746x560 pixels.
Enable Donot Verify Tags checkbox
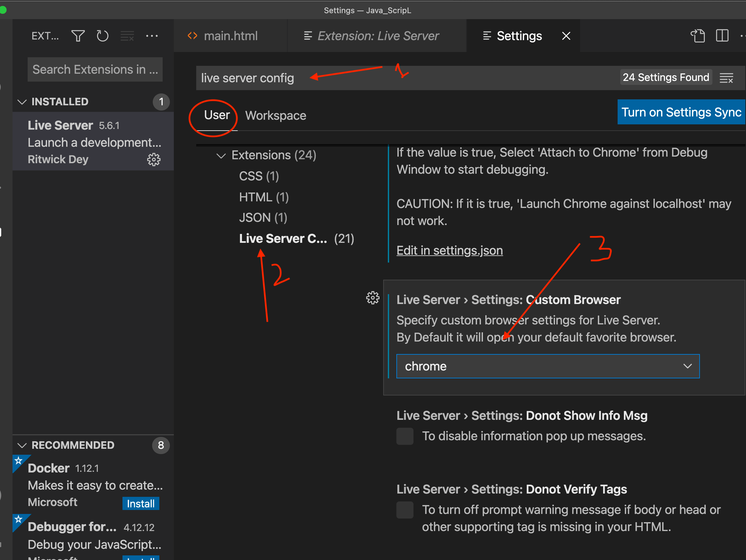pyautogui.click(x=405, y=510)
